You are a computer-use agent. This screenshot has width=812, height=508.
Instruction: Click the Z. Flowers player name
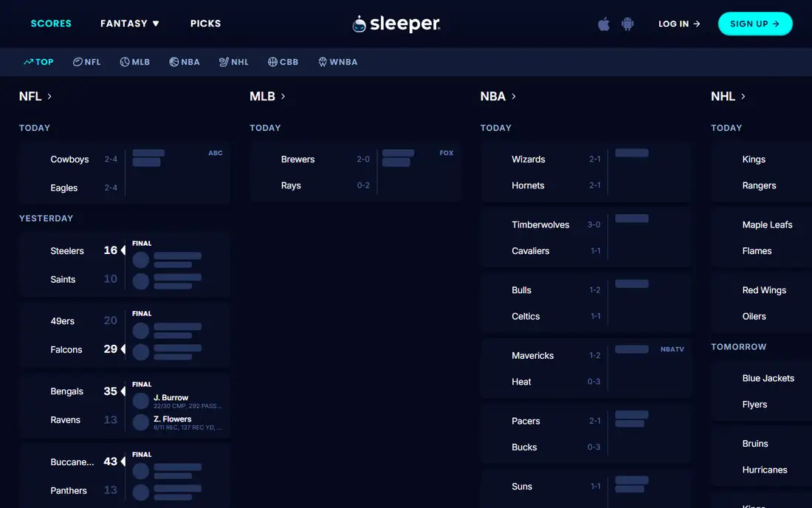coord(173,419)
